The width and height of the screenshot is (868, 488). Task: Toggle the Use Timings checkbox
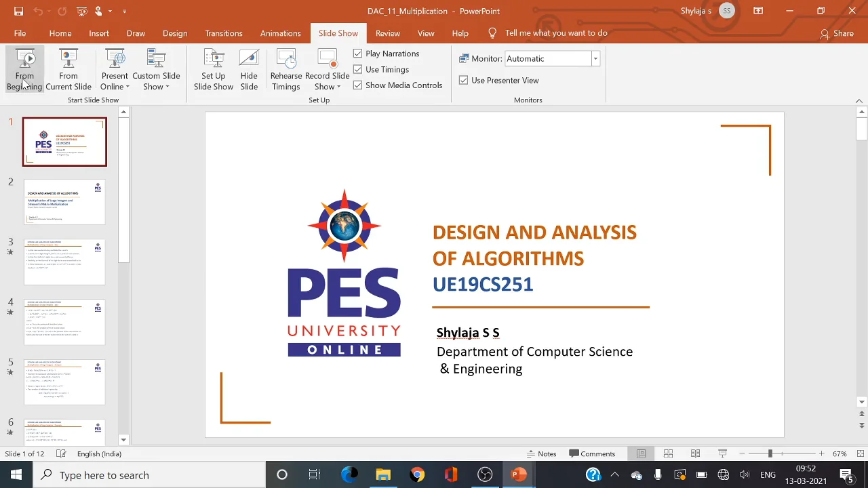(357, 69)
